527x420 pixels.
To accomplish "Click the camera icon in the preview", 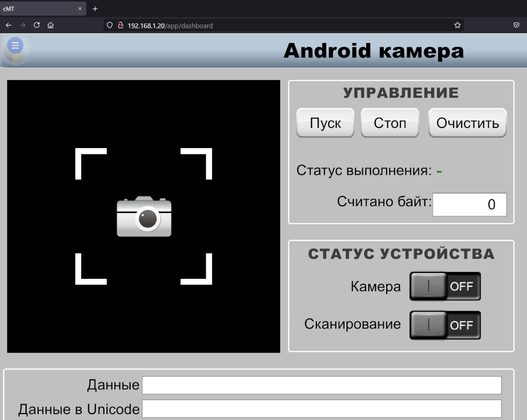I will click(x=144, y=217).
